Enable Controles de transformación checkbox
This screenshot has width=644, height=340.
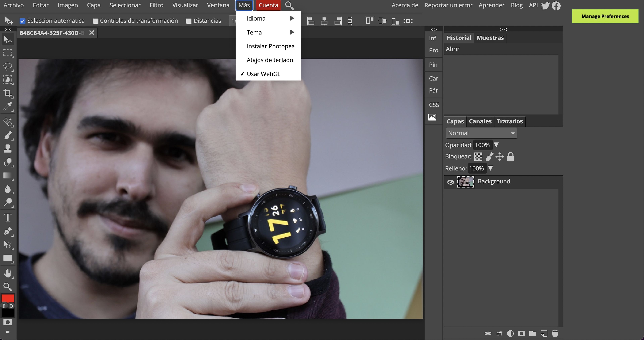click(95, 21)
